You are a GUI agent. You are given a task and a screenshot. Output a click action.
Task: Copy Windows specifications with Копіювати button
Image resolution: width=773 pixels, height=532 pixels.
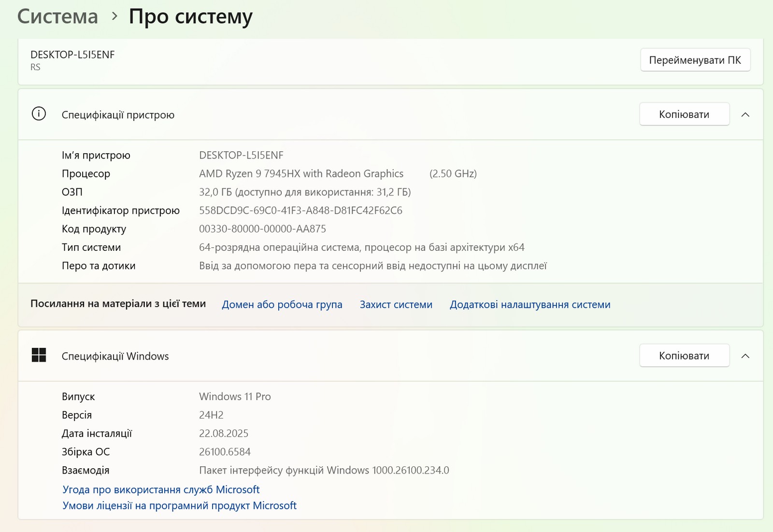[684, 356]
